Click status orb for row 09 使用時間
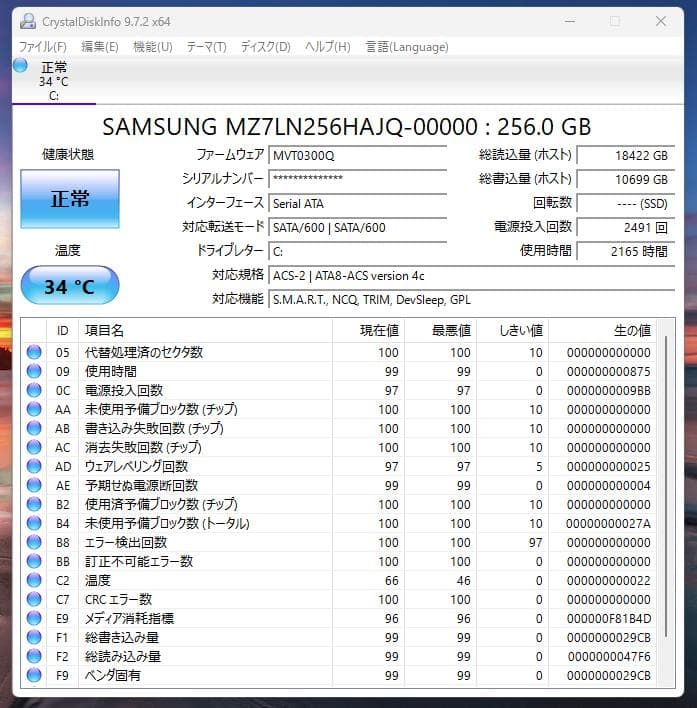The width and height of the screenshot is (697, 708). point(34,371)
